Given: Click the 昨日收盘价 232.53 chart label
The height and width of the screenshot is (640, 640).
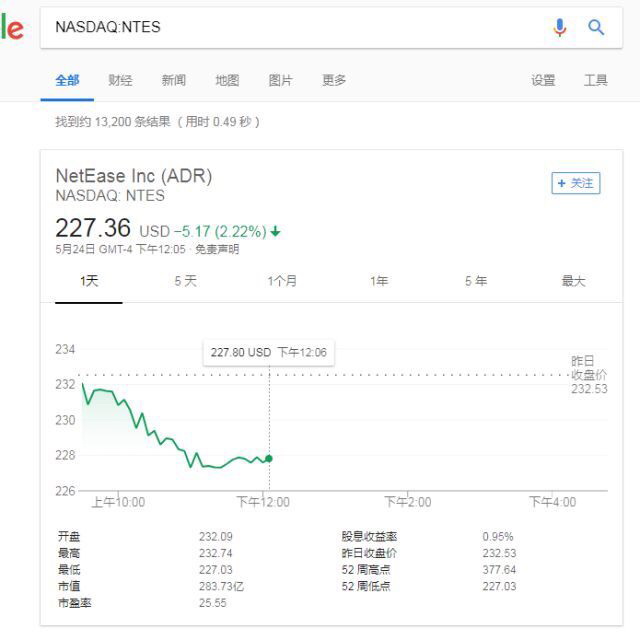Looking at the screenshot, I should click(589, 375).
